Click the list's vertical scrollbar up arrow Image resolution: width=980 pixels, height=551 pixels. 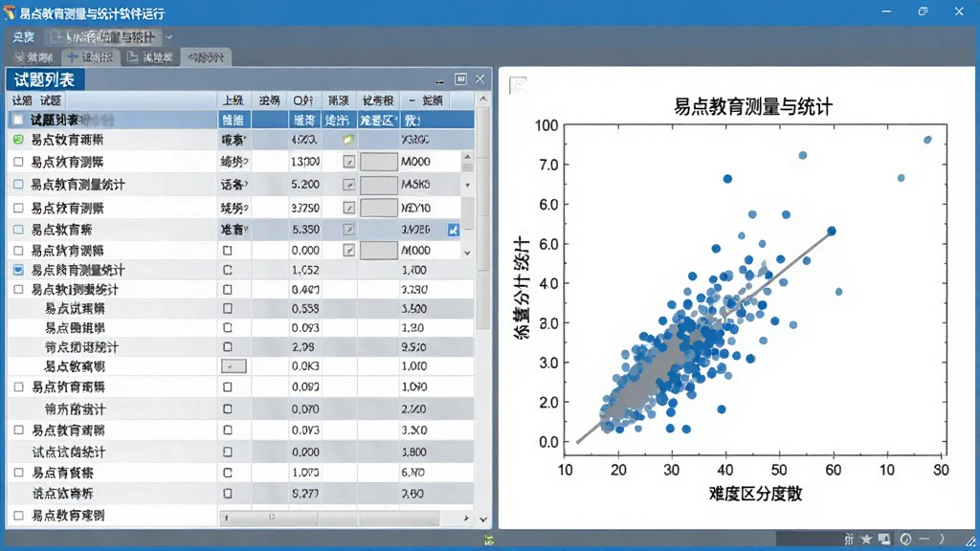(483, 99)
